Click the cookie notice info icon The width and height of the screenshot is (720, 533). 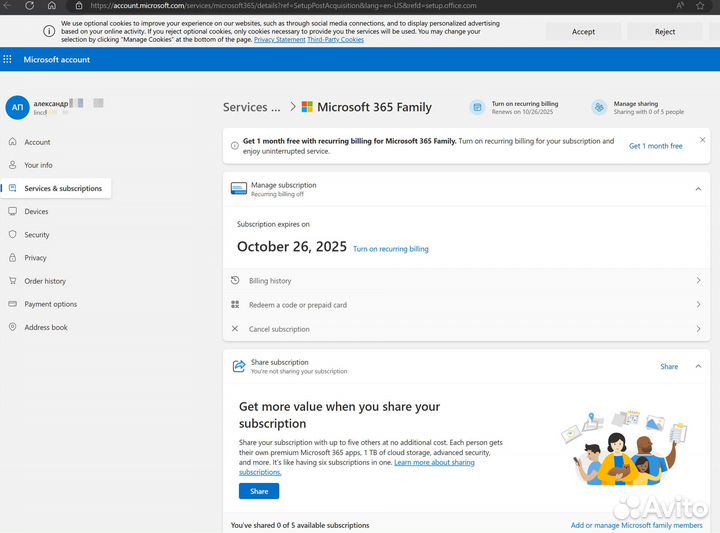coord(49,31)
